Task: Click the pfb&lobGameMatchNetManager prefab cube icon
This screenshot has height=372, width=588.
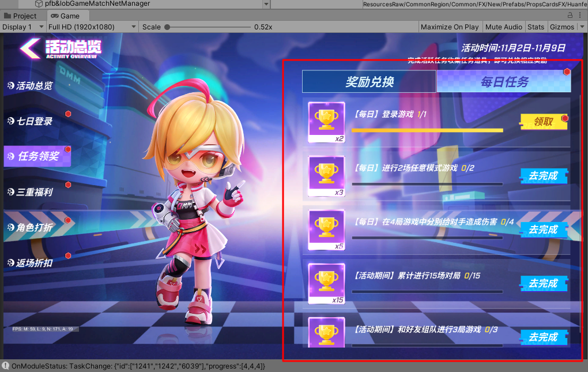Action: (39, 4)
